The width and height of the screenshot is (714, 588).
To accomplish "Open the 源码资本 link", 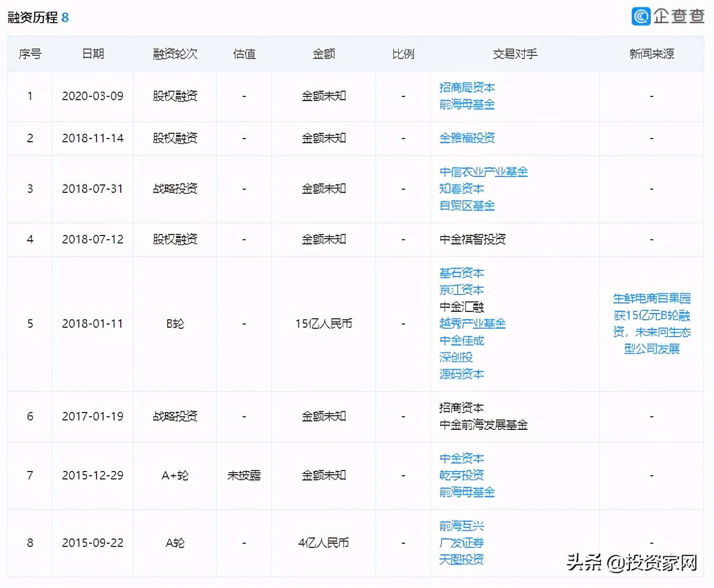I will coord(461,374).
